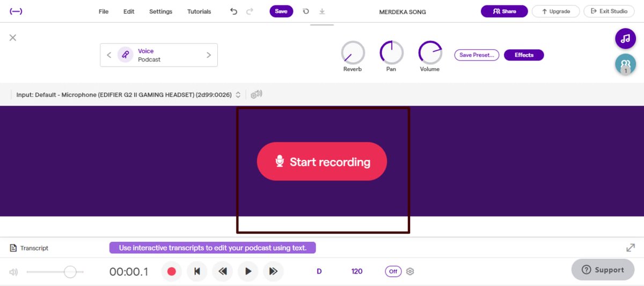The height and width of the screenshot is (286, 644).
Task: Select the Voice Podcast preset label
Action: click(x=149, y=55)
